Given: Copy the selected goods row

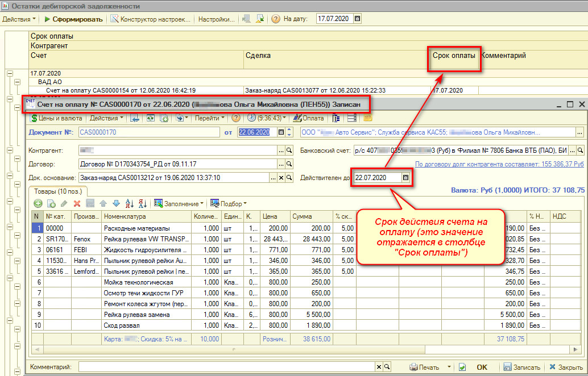Looking at the screenshot, I should click(51, 204).
